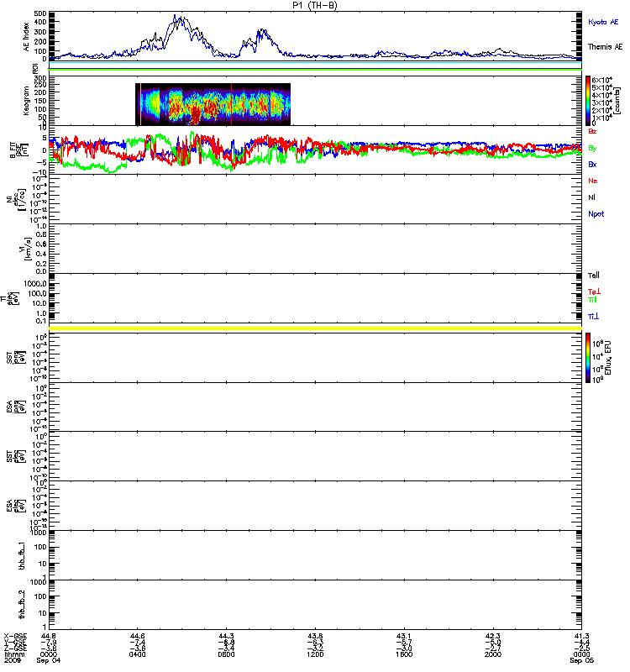This screenshot has width=630, height=672.
Task: Click the Sep 05 date label
Action: [581, 660]
